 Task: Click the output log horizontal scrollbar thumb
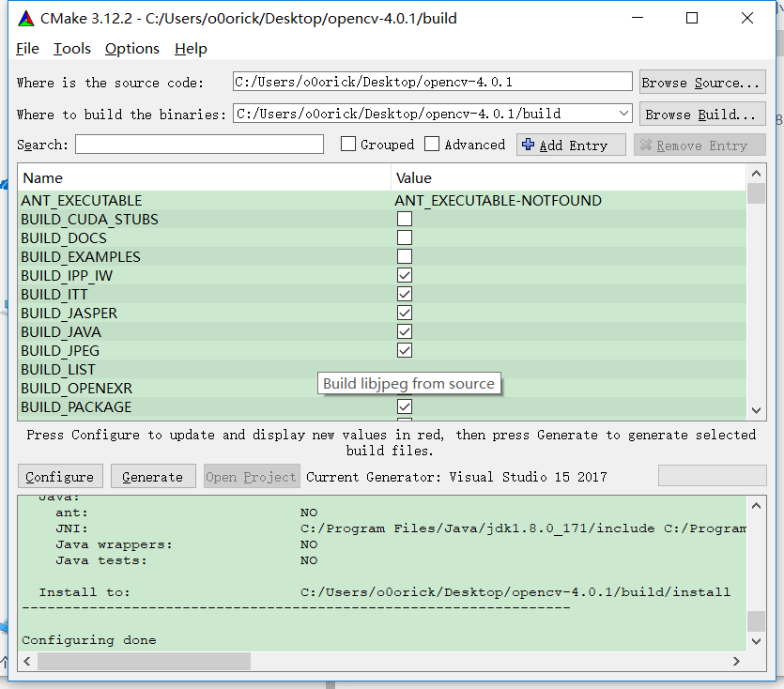pos(144,661)
